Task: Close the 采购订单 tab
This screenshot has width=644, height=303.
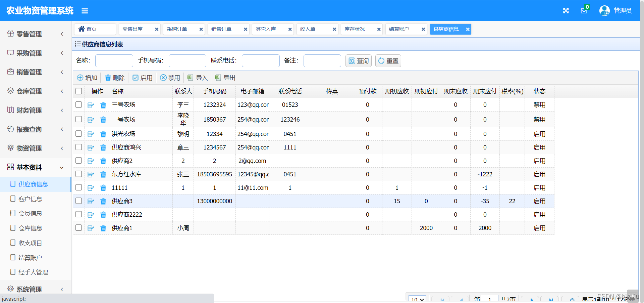Action: (x=201, y=29)
